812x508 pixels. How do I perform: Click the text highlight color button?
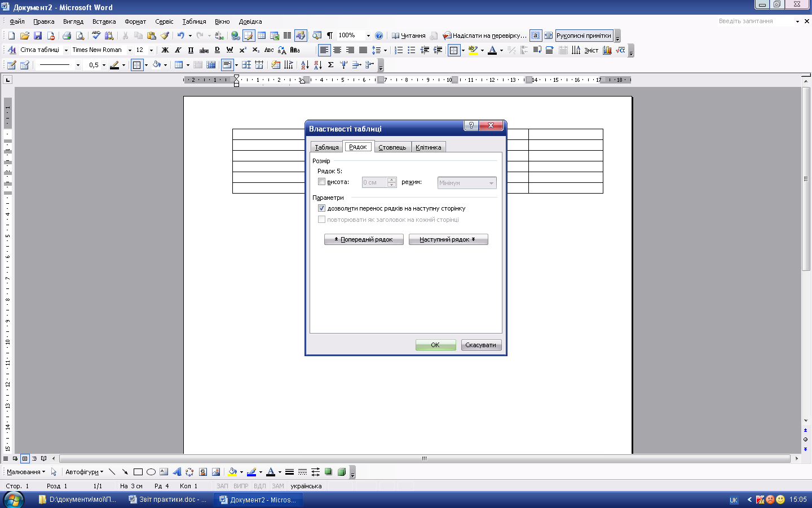(x=473, y=50)
